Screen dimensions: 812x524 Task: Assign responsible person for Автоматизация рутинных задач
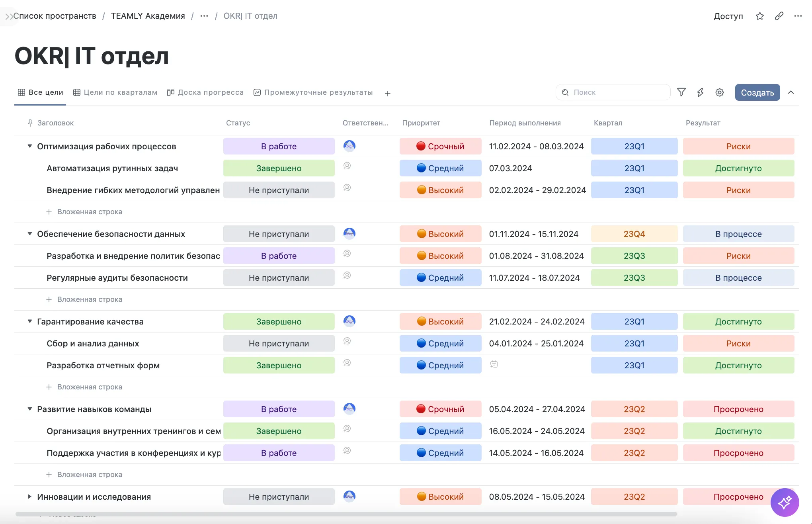(347, 166)
